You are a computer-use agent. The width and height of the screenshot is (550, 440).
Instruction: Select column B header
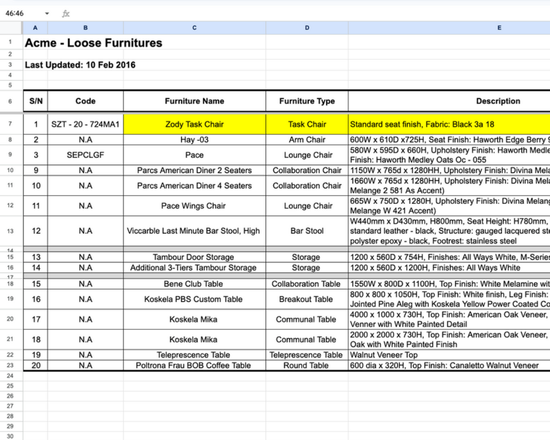[x=86, y=28]
